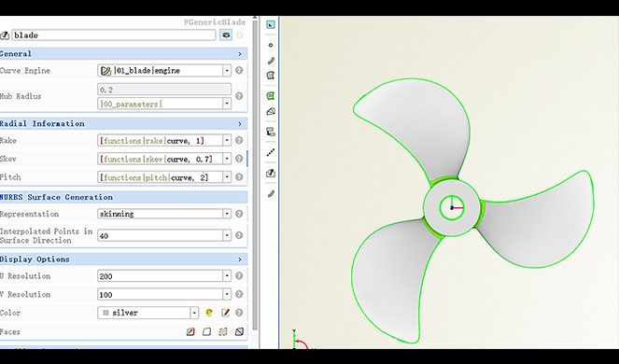
Task: Open help for Curve Engine
Action: coord(239,70)
